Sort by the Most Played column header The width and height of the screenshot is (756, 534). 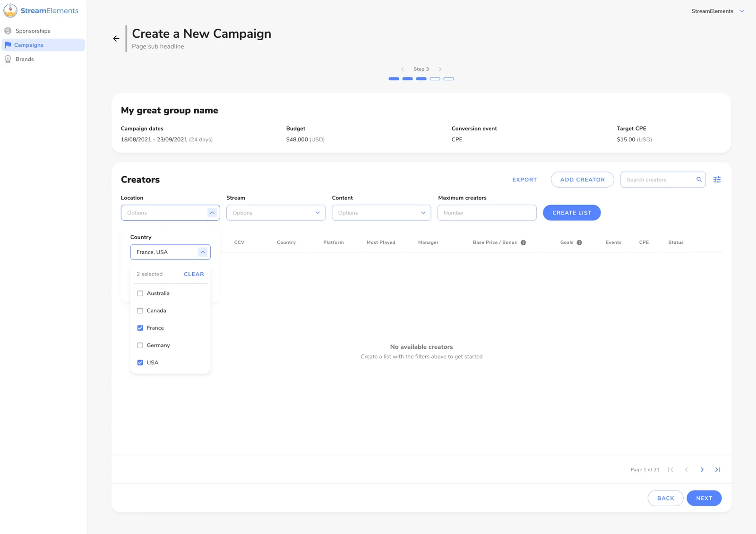click(x=381, y=242)
